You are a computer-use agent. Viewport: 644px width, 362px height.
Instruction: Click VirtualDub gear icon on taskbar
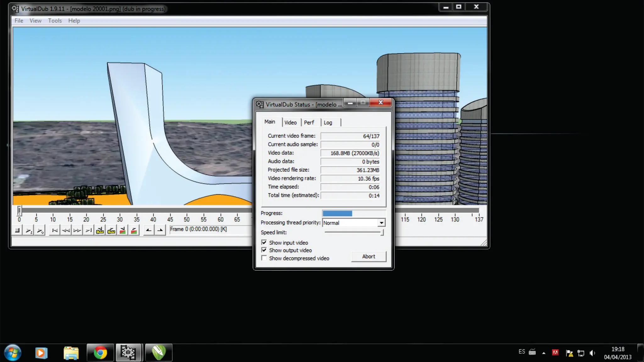pos(128,353)
